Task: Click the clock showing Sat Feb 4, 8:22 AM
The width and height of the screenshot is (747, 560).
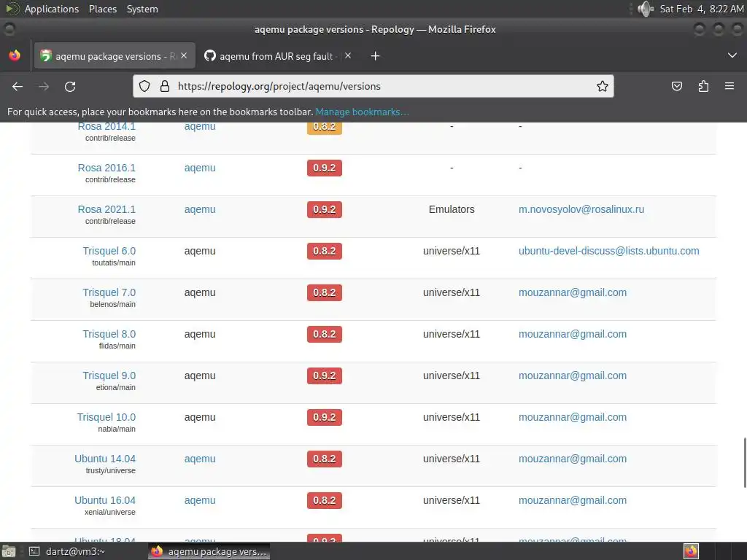Action: point(701,9)
